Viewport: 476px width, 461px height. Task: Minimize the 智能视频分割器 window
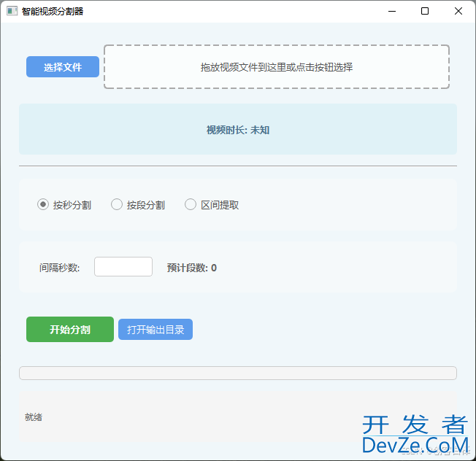tap(392, 11)
